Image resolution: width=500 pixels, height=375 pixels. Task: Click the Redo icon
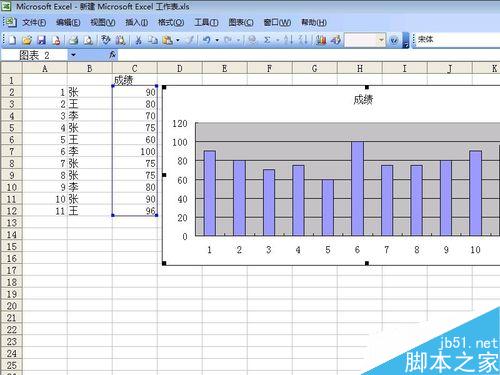pyautogui.click(x=228, y=40)
